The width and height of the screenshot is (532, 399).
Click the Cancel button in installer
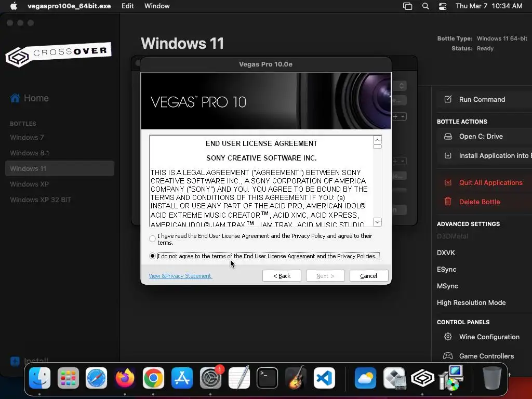pos(368,276)
